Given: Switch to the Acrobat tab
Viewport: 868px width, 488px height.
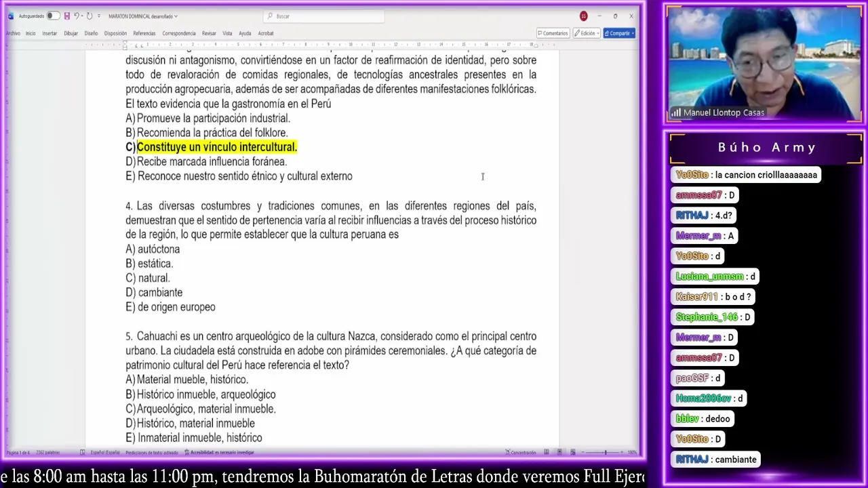Looking at the screenshot, I should (x=266, y=33).
